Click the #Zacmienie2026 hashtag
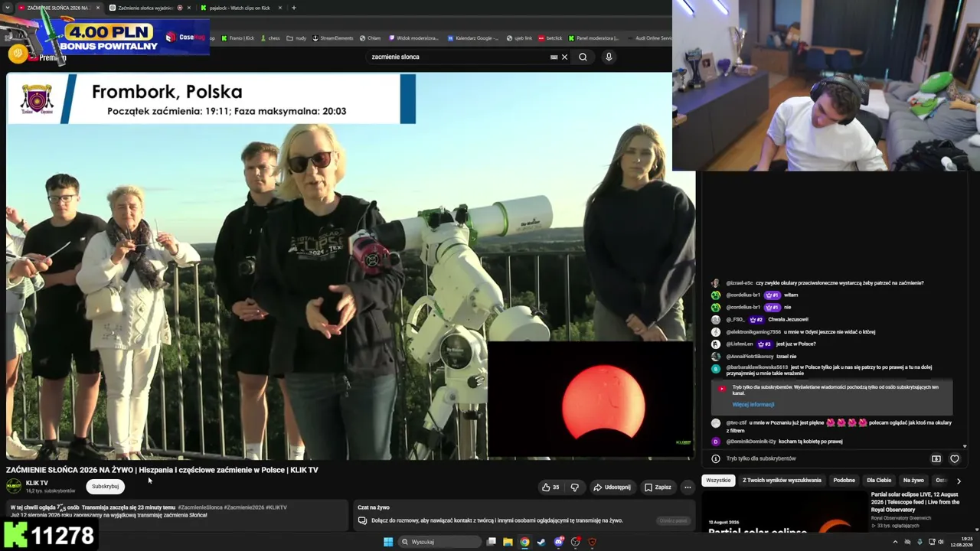 (244, 507)
